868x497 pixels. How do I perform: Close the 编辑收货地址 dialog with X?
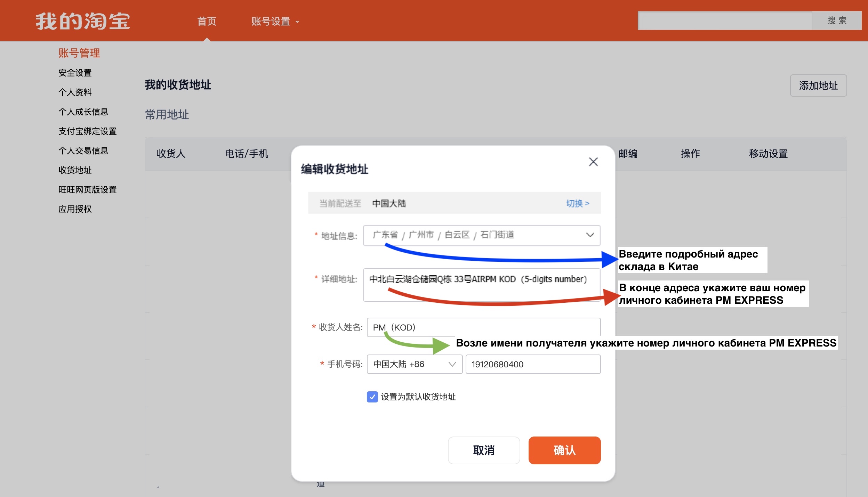click(x=593, y=162)
